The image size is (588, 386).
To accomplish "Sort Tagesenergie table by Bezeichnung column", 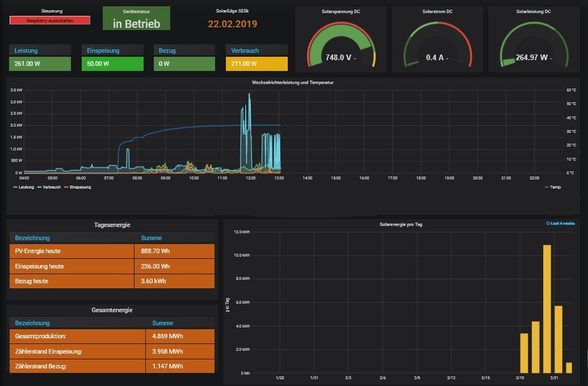I will pyautogui.click(x=32, y=238).
